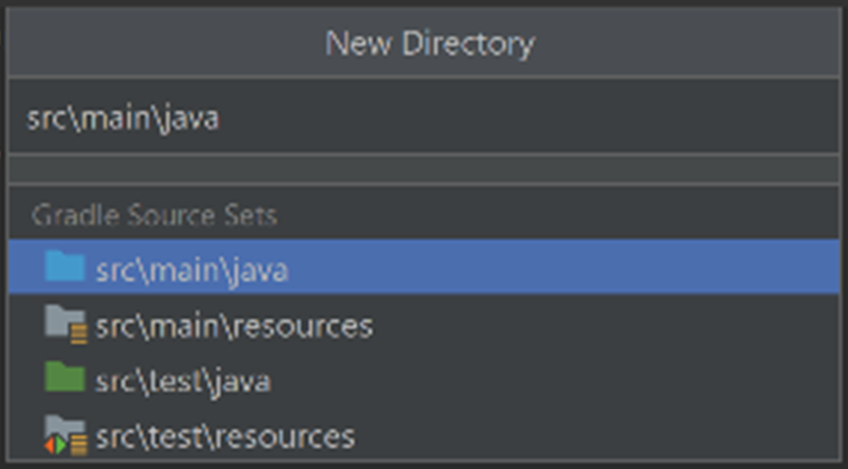This screenshot has width=848, height=469.
Task: Click the gray resources folder icon for src\main\resources
Action: (x=65, y=323)
